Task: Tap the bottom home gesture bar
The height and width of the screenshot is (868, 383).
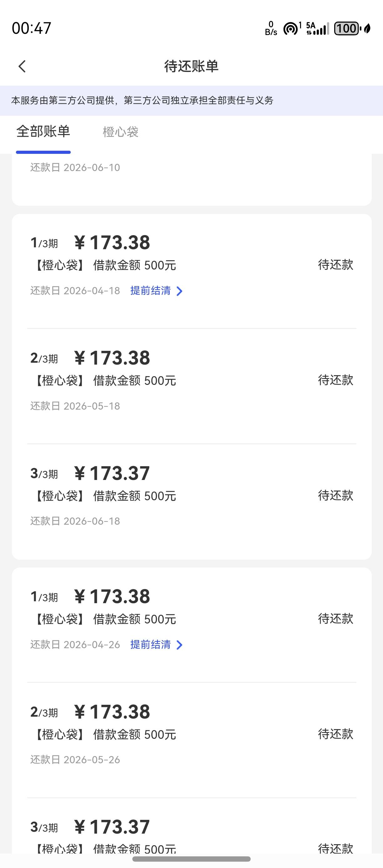Action: (191, 859)
